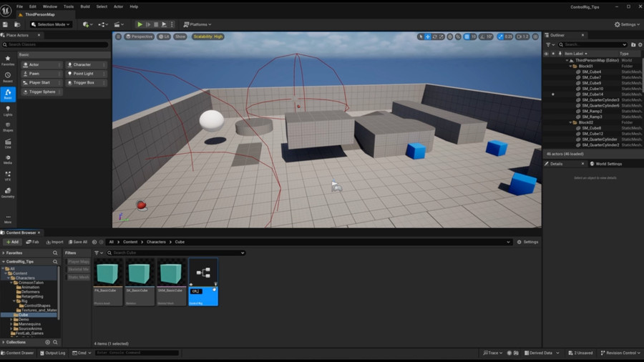
Task: Open the Selection Mode dropdown
Action: click(51, 24)
